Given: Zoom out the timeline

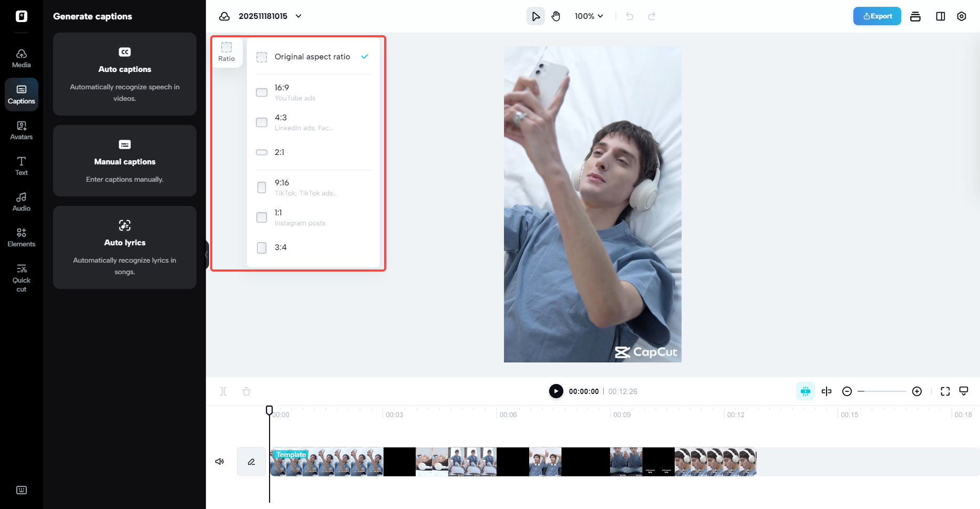Looking at the screenshot, I should 847,391.
